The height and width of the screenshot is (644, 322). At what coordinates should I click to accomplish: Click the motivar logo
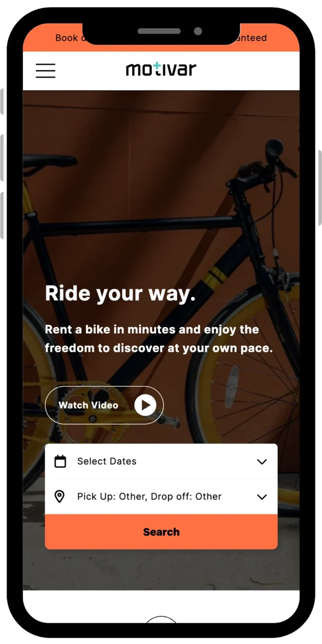click(x=161, y=69)
